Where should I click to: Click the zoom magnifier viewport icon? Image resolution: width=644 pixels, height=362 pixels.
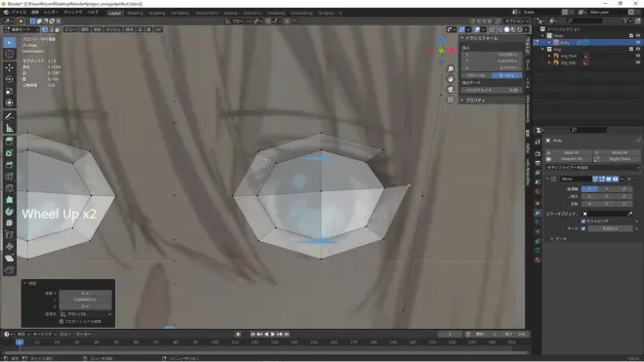451,69
